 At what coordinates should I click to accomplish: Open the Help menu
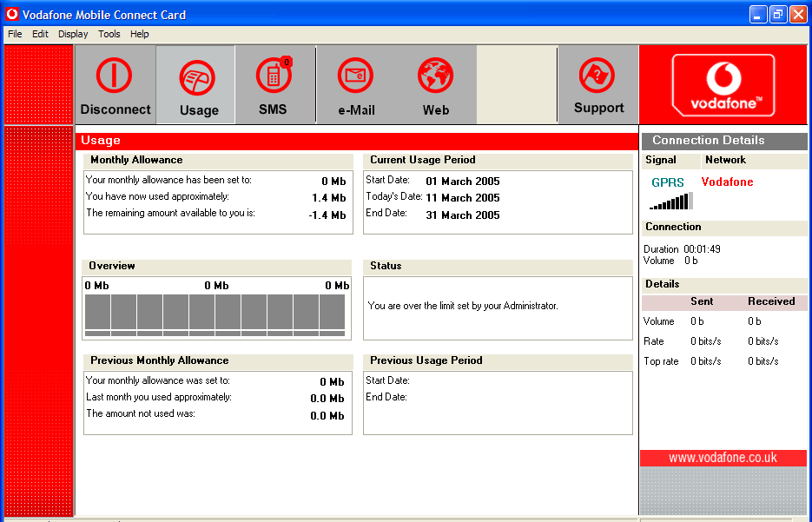pos(139,34)
